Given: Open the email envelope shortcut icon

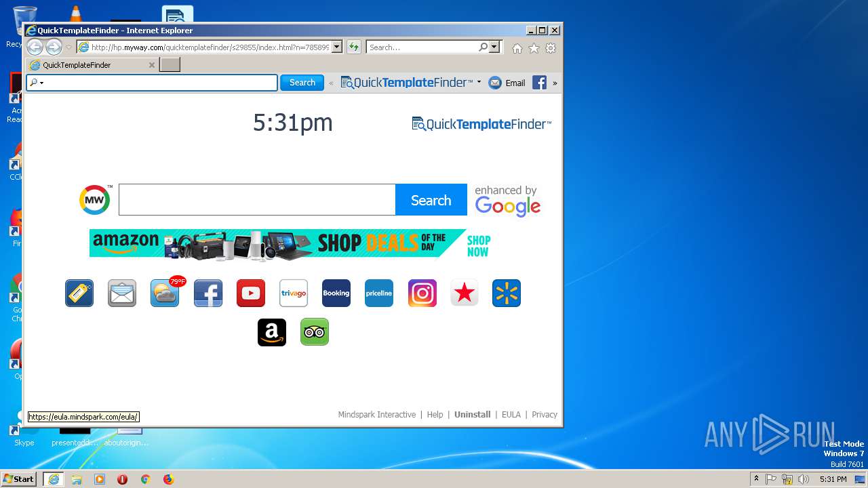Looking at the screenshot, I should (x=122, y=293).
